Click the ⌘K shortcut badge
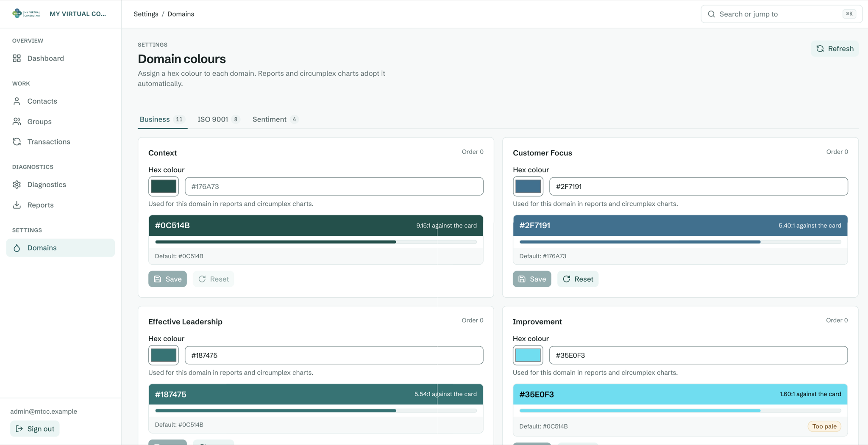The height and width of the screenshot is (445, 868). [x=849, y=14]
